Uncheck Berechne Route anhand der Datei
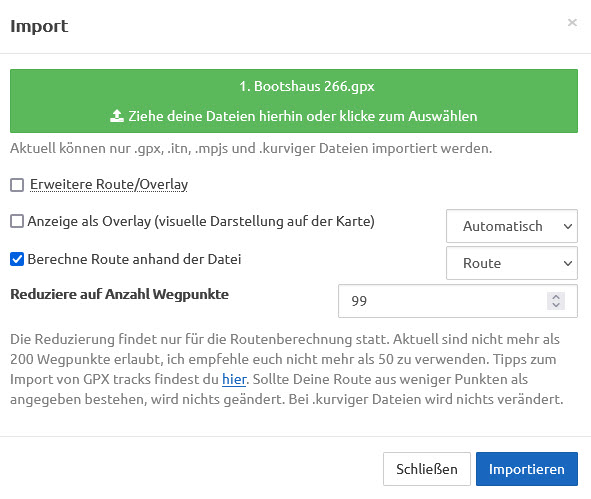 tap(17, 259)
